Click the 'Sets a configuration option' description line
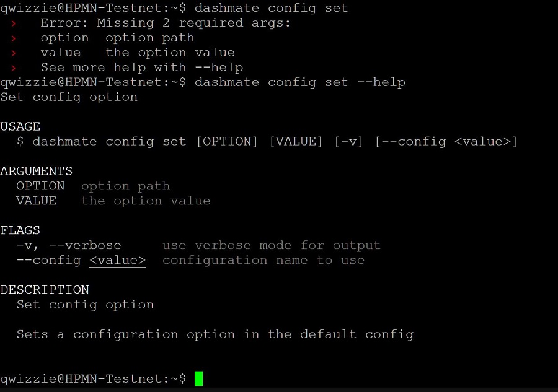The width and height of the screenshot is (558, 392). pos(215,334)
